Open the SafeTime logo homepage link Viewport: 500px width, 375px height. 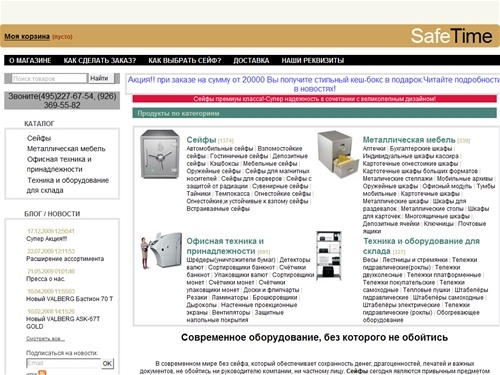pyautogui.click(x=451, y=36)
